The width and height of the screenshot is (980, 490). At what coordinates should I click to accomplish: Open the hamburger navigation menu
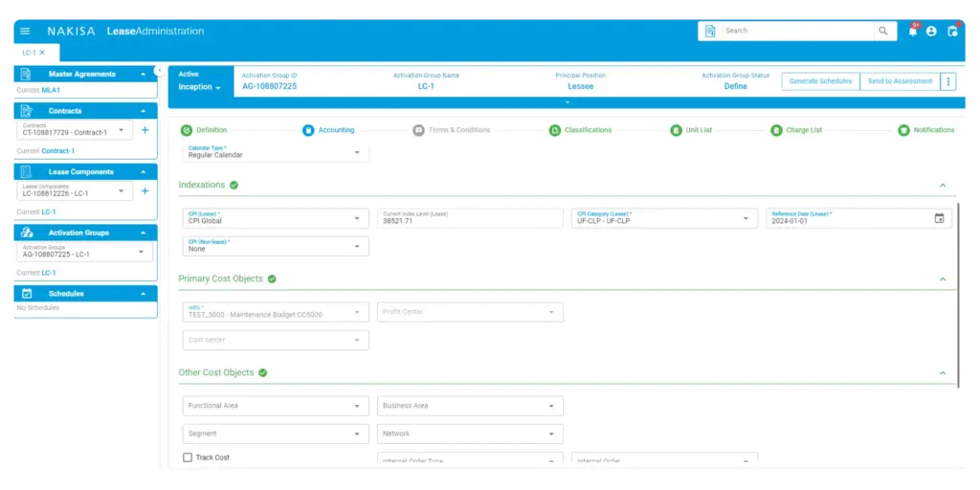(x=25, y=31)
